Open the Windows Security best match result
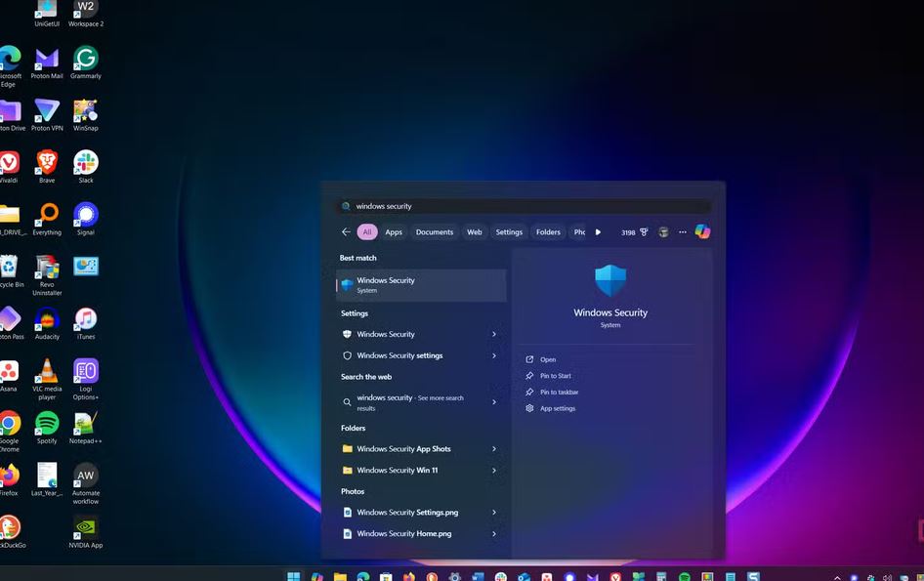This screenshot has height=581, width=924. 421,285
